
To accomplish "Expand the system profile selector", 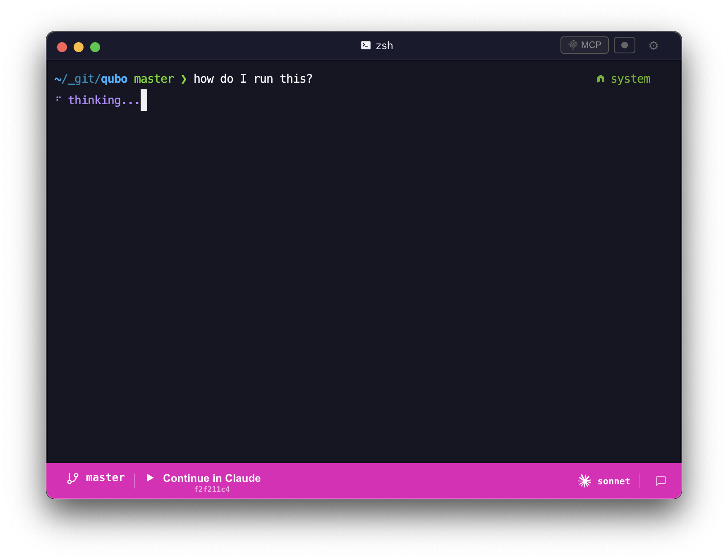I will click(x=630, y=79).
